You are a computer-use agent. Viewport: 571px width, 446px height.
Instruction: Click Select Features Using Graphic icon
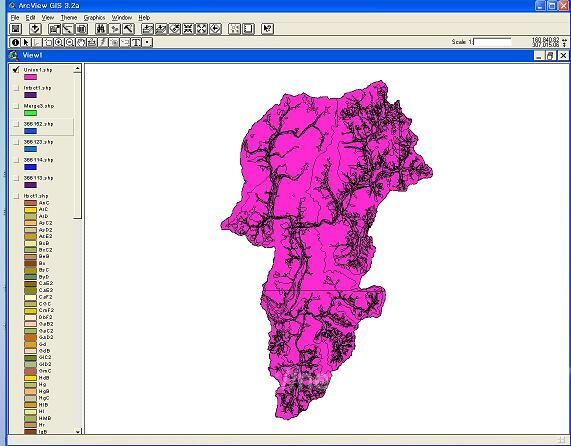tap(235, 29)
